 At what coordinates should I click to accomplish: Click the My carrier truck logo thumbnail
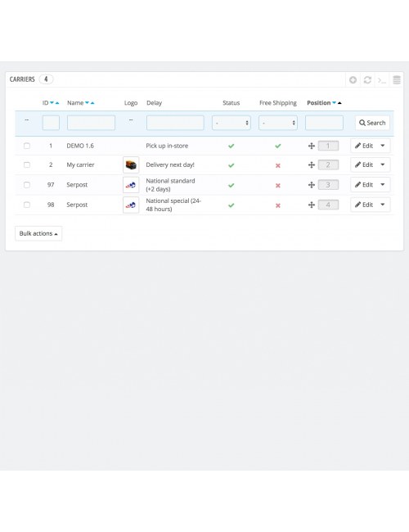coord(131,165)
